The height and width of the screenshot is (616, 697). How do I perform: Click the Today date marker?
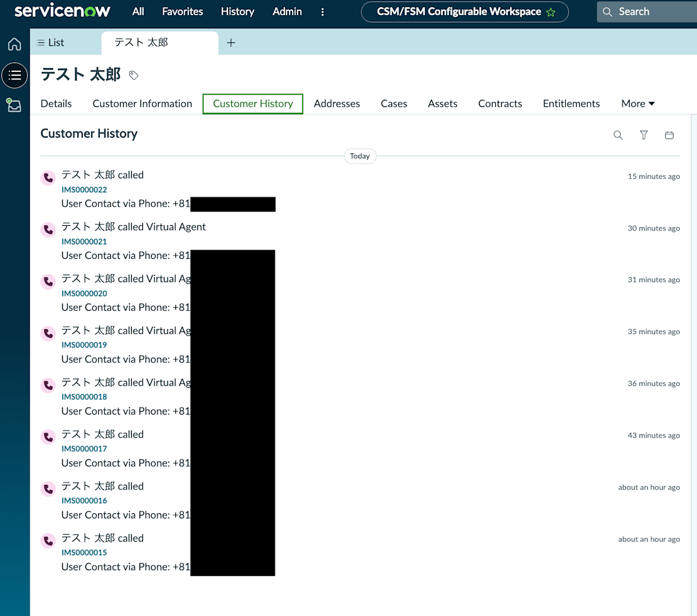point(360,156)
